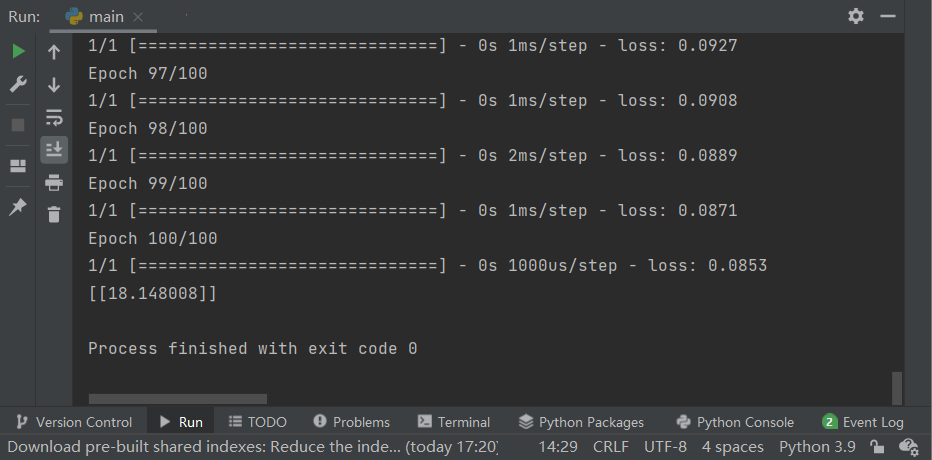Rerun main with the green play icon
Viewport: 932px width, 460px height.
(18, 52)
